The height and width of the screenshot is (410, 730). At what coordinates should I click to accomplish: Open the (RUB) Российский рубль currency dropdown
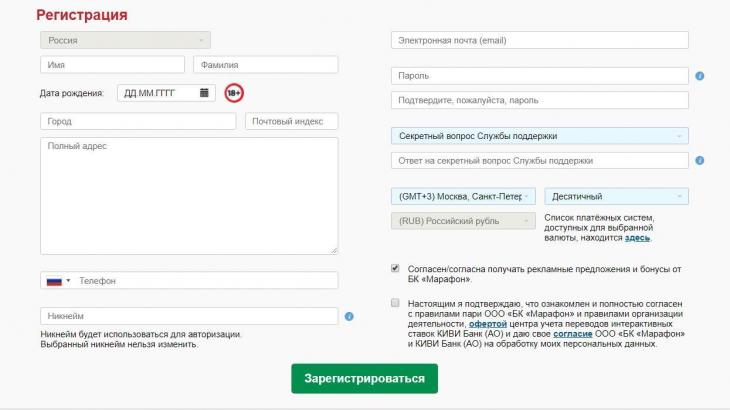click(463, 220)
